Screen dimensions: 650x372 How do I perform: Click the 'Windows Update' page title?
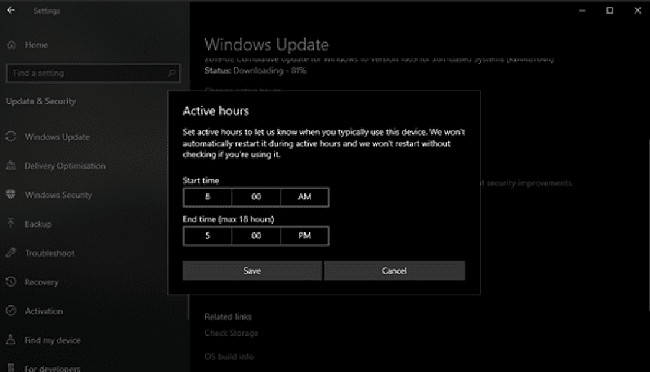[267, 44]
